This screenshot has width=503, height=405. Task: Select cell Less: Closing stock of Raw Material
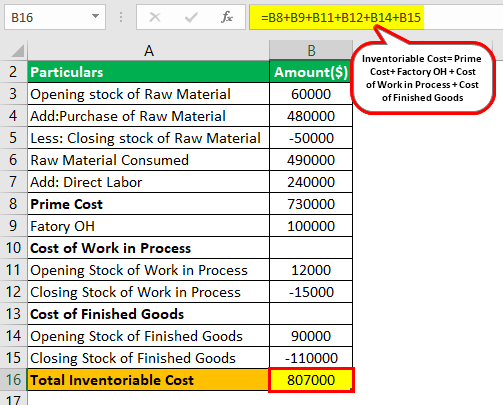[149, 138]
